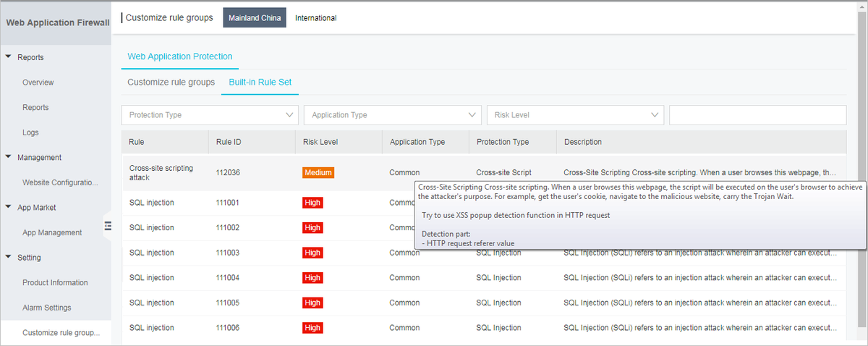Click rule ID 111006

click(x=228, y=328)
